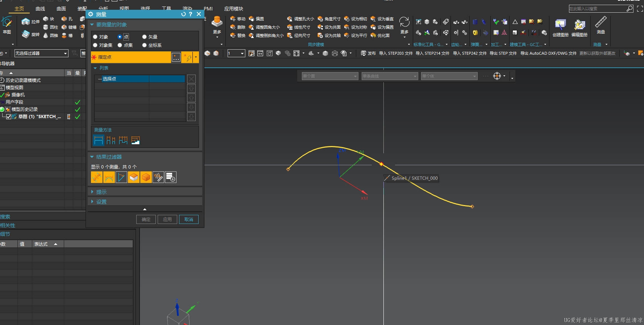Select the 对象集 radio button

click(95, 45)
